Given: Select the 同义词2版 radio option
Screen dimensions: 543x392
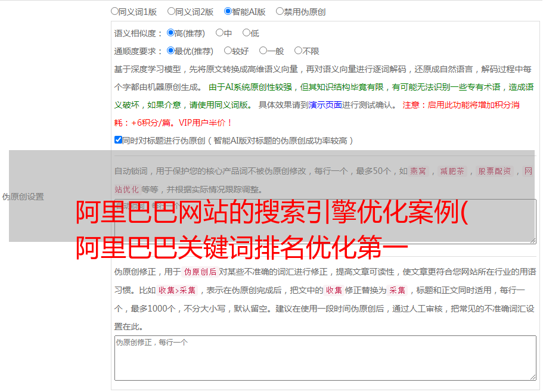Looking at the screenshot, I should pos(171,11).
